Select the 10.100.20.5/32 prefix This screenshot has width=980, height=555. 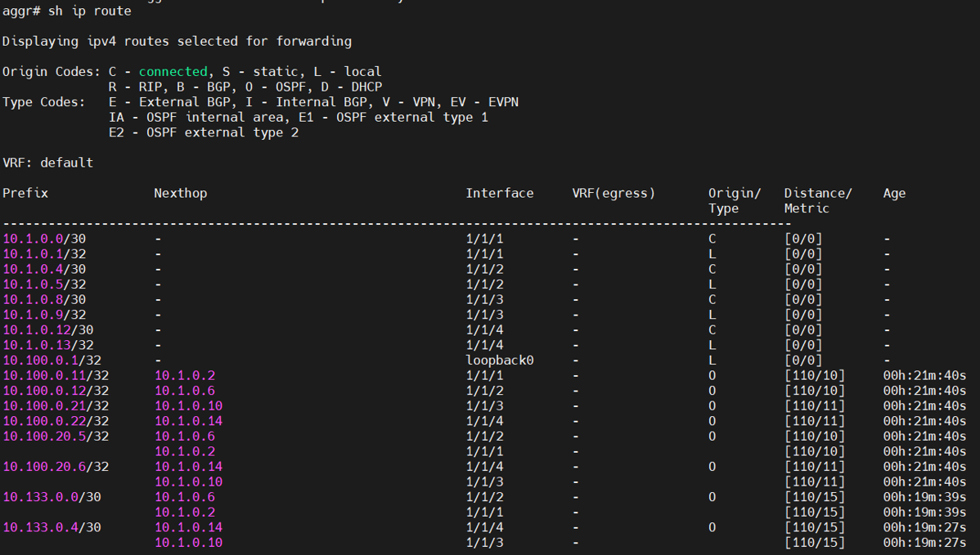point(55,436)
